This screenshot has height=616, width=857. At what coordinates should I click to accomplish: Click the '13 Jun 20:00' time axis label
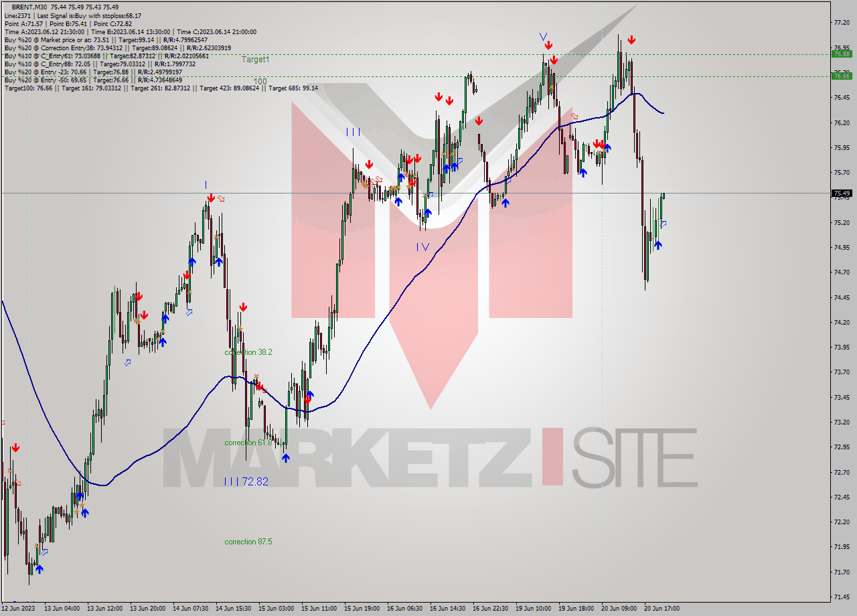[147, 609]
